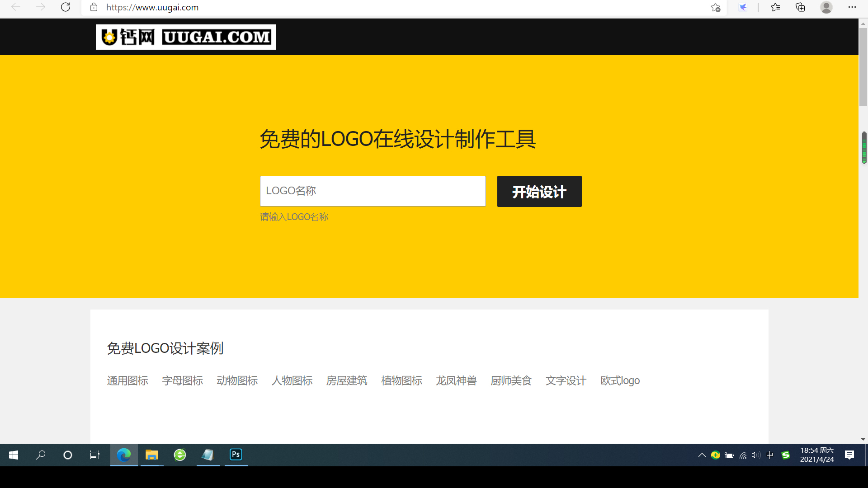This screenshot has width=868, height=488.
Task: Click the LOGO名称 input field
Action: (x=373, y=191)
